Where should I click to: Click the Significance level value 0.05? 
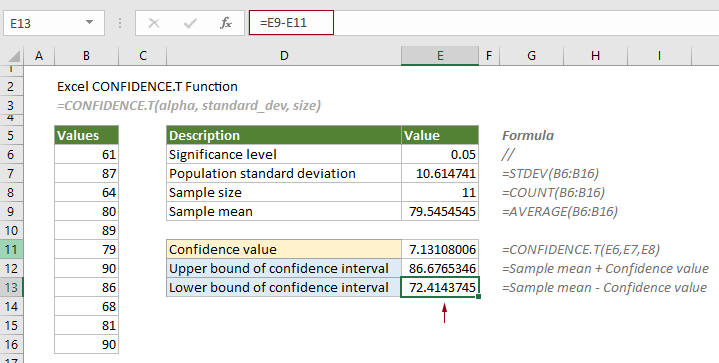coord(440,154)
